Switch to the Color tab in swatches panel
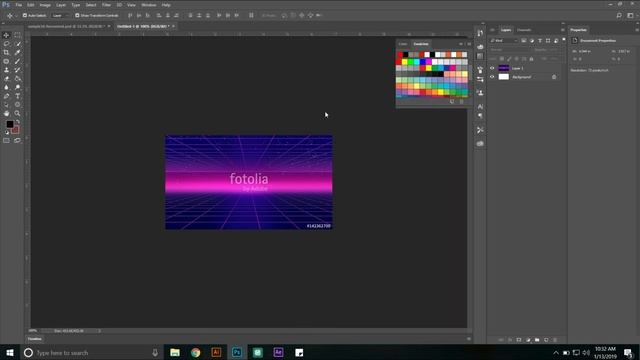This screenshot has height=360, width=640. pos(403,44)
